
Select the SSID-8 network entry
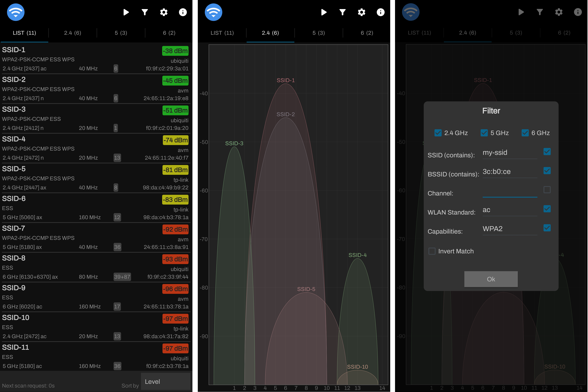coord(96,267)
